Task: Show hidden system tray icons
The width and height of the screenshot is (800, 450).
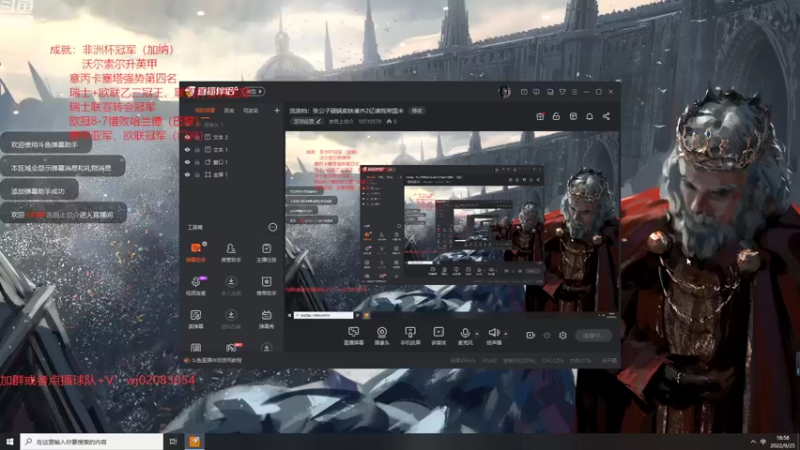Action: tap(753, 441)
